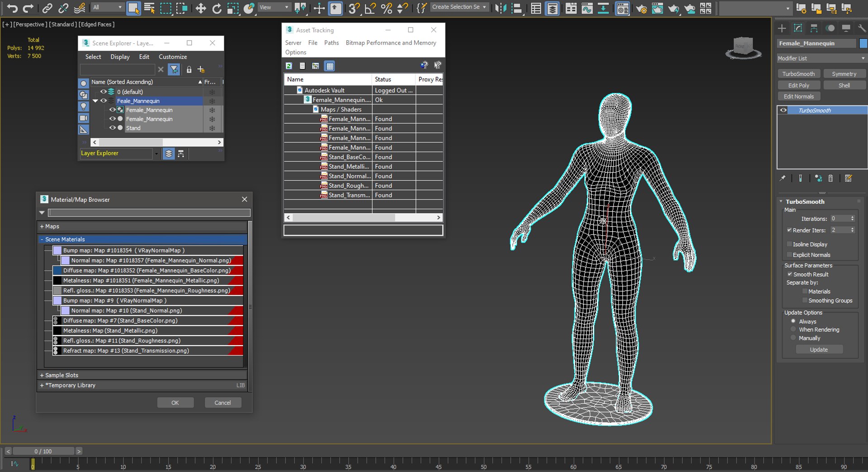Image resolution: width=868 pixels, height=472 pixels.
Task: Activate Select and Move tool
Action: [x=201, y=8]
